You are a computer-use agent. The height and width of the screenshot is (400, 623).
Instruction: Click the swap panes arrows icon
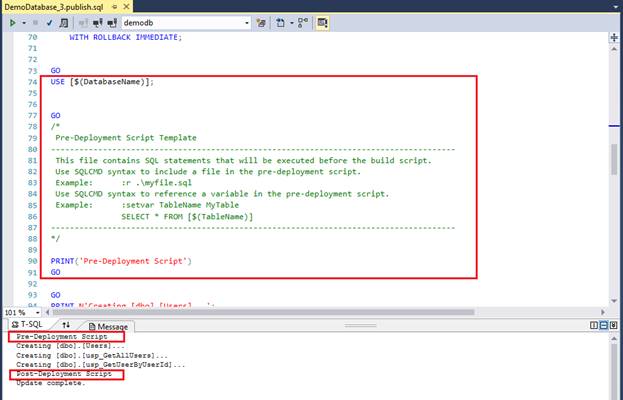tap(66, 325)
